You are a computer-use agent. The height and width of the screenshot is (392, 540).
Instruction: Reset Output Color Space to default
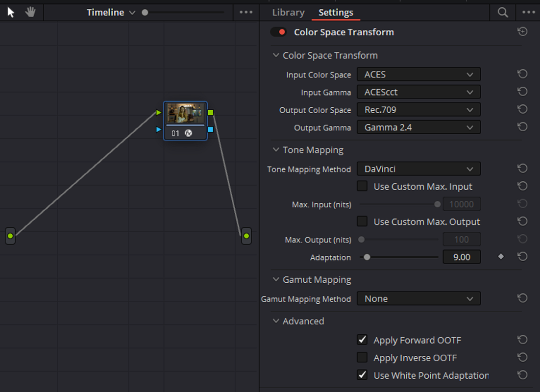coord(522,109)
